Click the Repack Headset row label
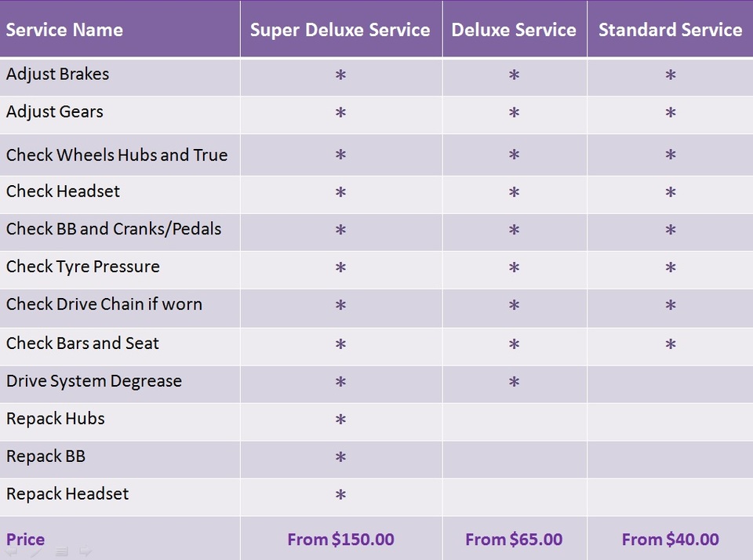The image size is (753, 560). (67, 493)
